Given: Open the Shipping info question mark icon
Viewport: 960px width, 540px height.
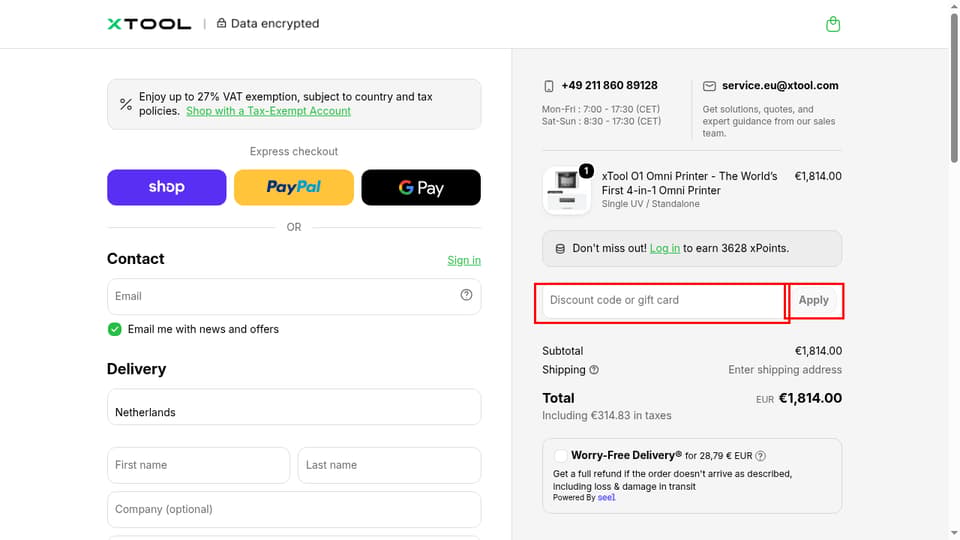Looking at the screenshot, I should [x=594, y=370].
